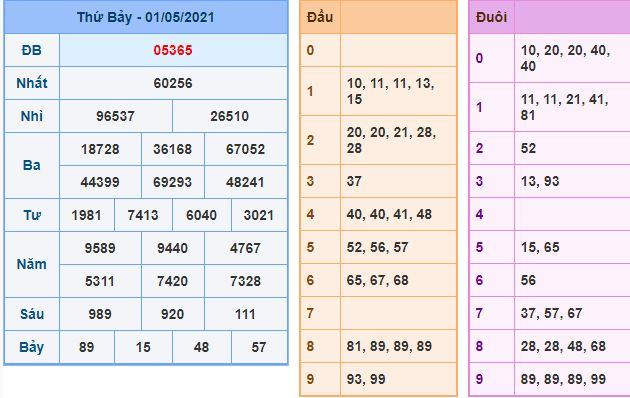Click the Tư row label
Screen dimensions: 630x398
(x=31, y=215)
